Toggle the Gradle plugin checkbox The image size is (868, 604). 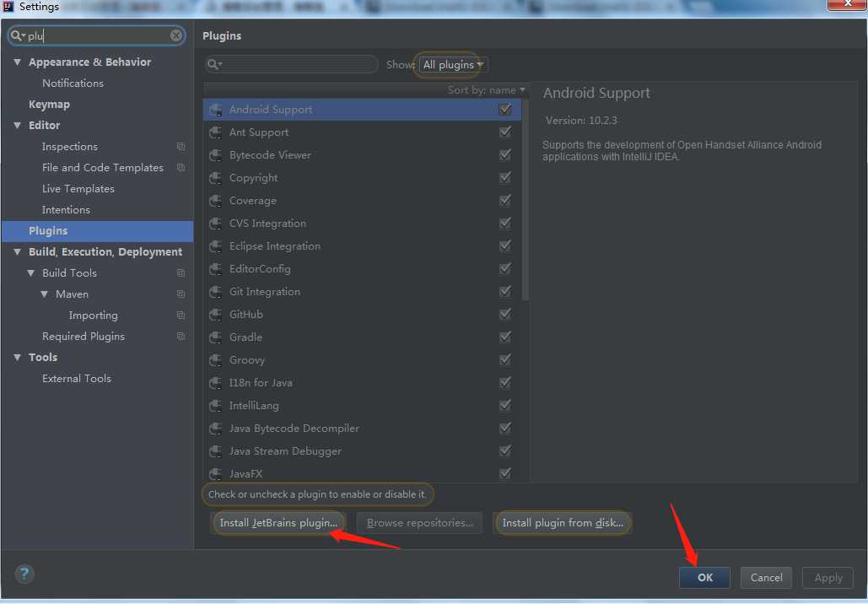click(x=504, y=337)
